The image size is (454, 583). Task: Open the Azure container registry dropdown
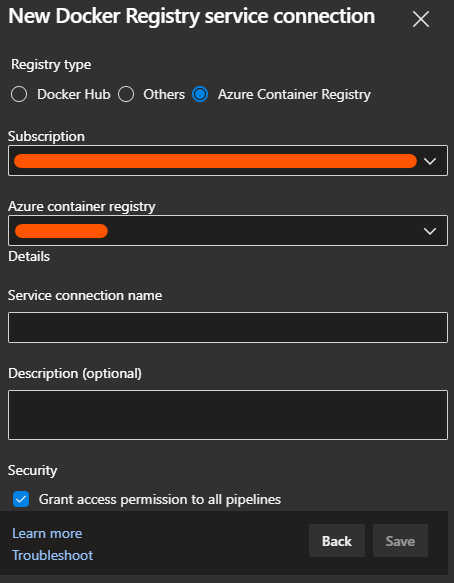tap(228, 231)
